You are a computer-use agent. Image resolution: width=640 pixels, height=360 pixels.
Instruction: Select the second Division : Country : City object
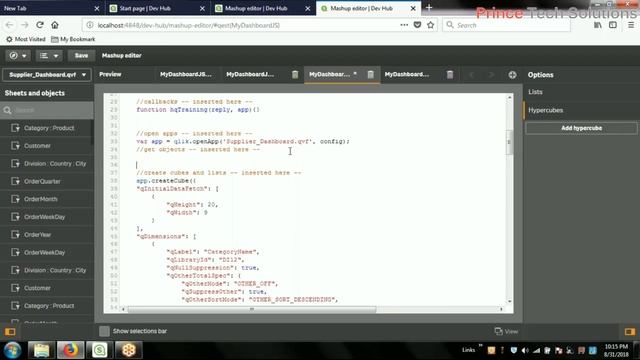coord(47,270)
